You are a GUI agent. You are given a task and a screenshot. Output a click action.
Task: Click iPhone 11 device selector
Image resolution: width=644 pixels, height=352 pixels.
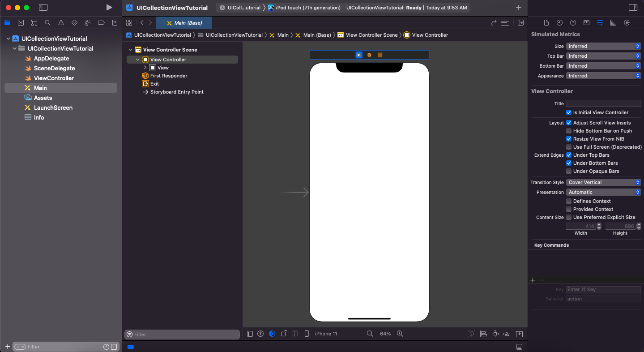coord(326,334)
